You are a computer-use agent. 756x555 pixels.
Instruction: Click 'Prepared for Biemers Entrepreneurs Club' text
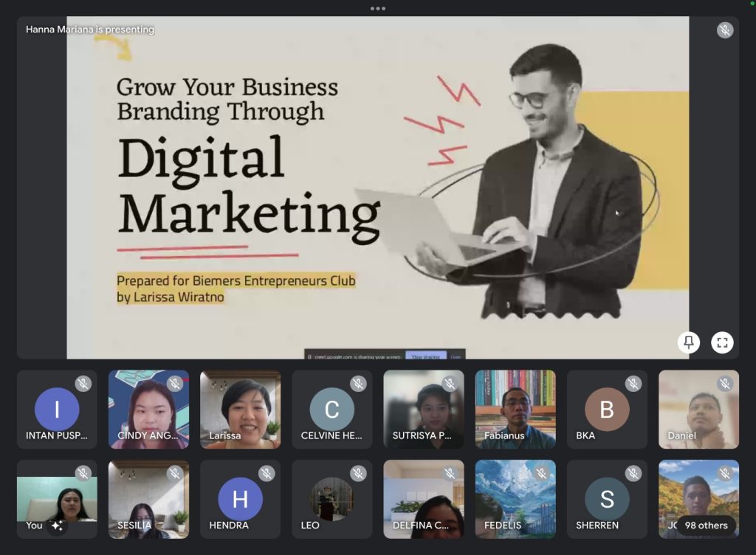tap(236, 280)
